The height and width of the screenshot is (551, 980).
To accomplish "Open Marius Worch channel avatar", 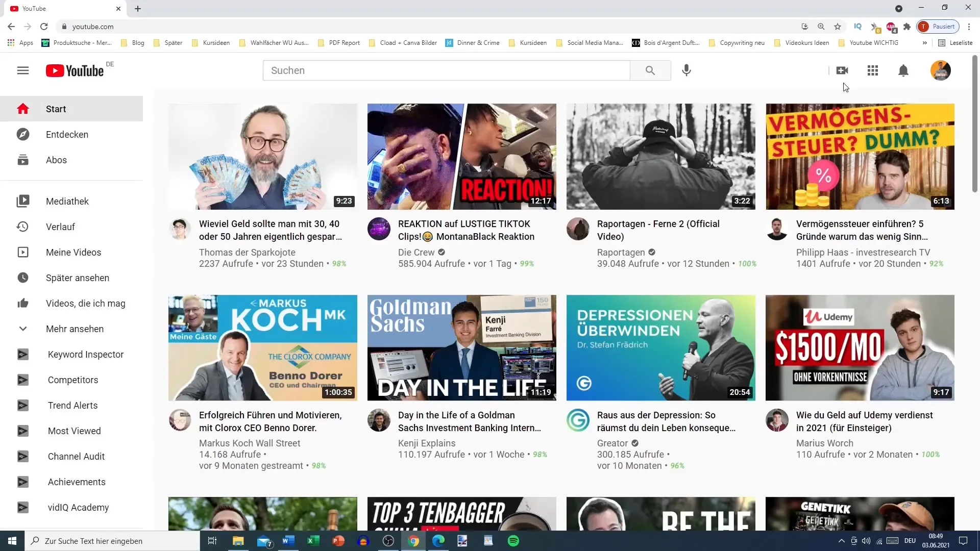I will (777, 420).
